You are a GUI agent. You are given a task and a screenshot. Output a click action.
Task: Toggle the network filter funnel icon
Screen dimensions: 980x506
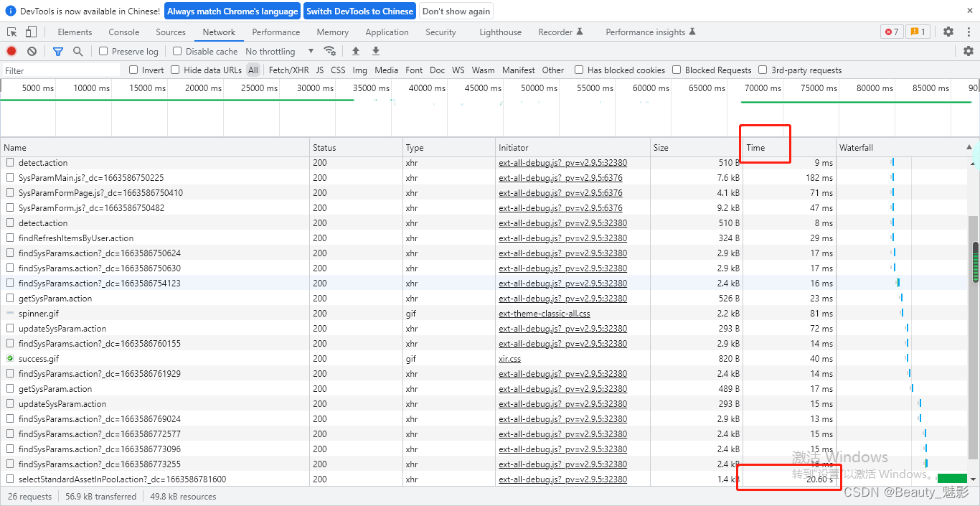coord(58,52)
